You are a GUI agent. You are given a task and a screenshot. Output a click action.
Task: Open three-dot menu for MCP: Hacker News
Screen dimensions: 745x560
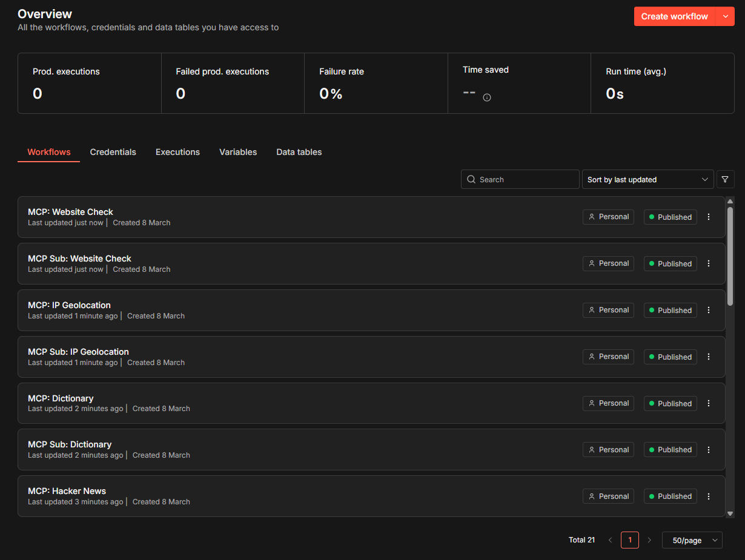click(709, 496)
